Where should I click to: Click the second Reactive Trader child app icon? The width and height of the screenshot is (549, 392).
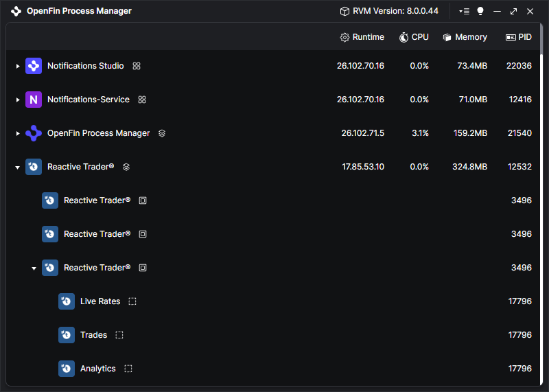pos(50,234)
